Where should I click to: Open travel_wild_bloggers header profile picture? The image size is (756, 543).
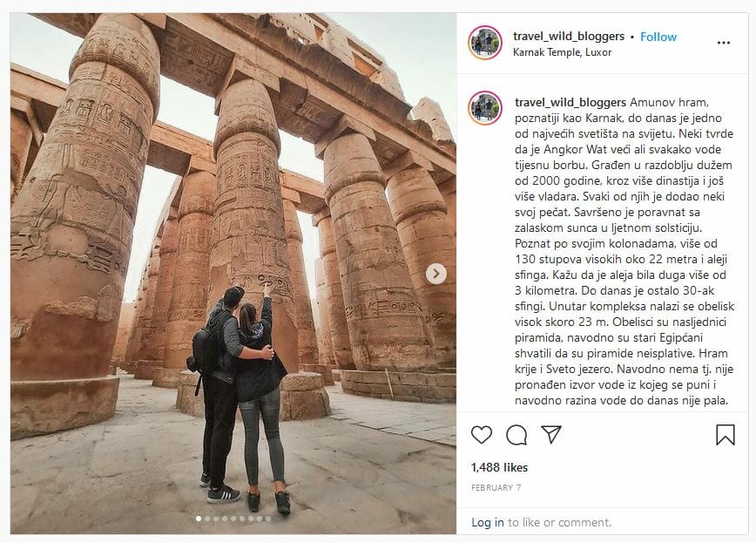coord(485,43)
